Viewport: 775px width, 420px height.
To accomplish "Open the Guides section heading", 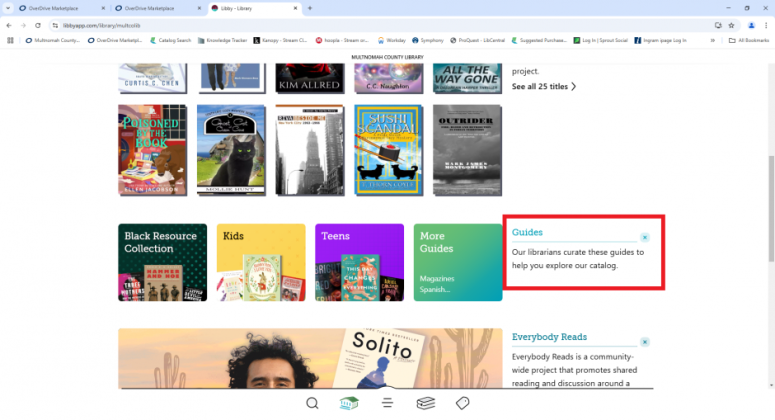I will click(x=527, y=232).
